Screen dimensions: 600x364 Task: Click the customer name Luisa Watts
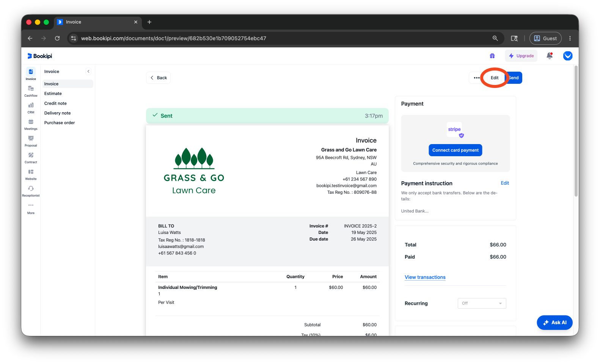coord(170,232)
